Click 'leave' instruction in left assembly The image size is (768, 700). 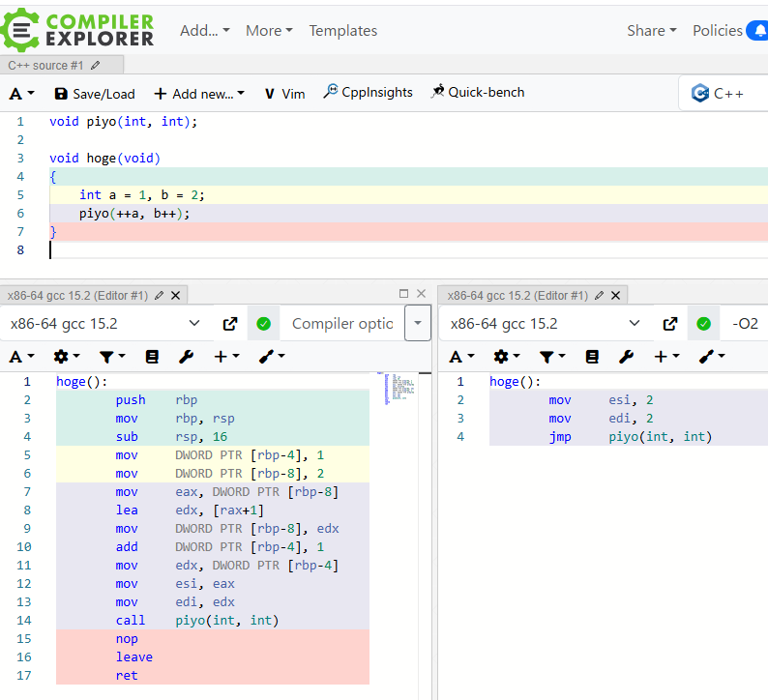[134, 656]
